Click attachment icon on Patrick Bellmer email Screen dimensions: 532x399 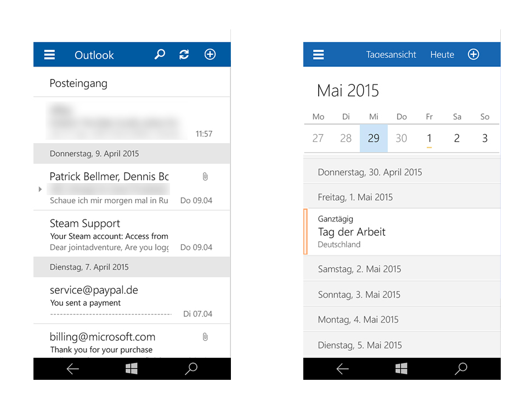pos(205,176)
